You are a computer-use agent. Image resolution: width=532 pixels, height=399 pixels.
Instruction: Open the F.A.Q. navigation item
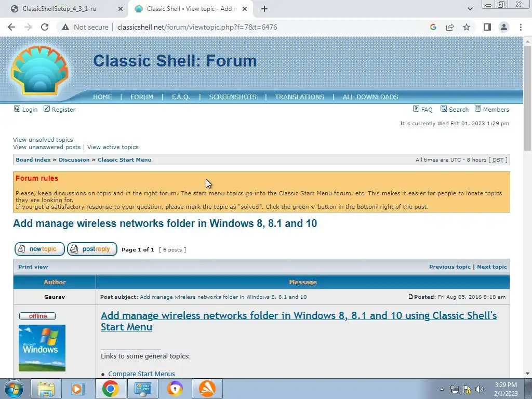181,97
